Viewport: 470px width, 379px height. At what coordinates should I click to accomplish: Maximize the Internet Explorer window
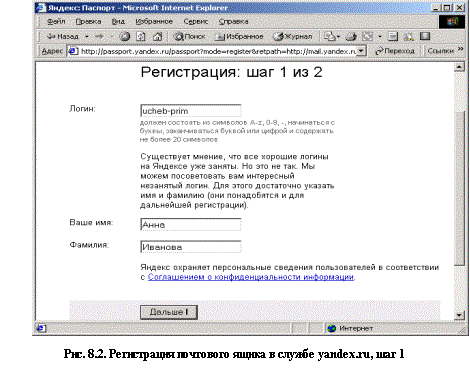[x=447, y=7]
